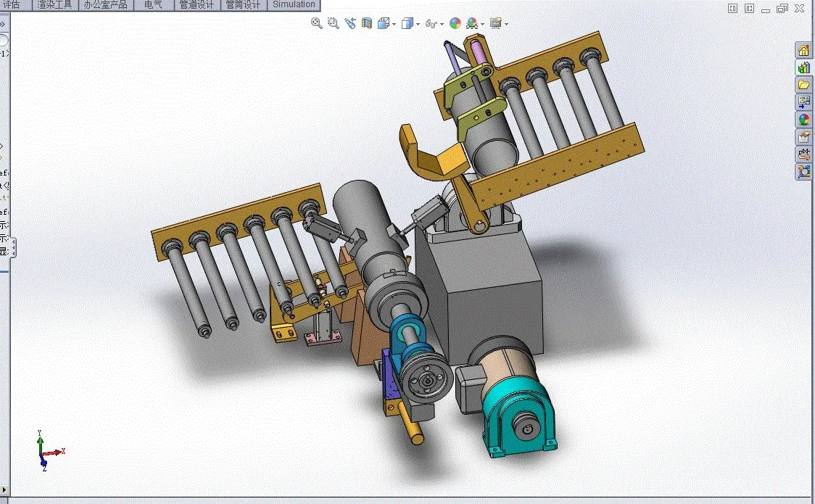The width and height of the screenshot is (815, 504).
Task: Click the View Orientation cube icon
Action: click(384, 23)
